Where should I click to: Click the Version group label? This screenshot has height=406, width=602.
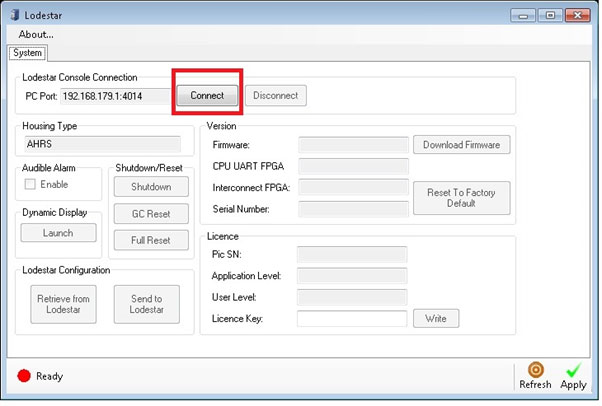click(222, 126)
